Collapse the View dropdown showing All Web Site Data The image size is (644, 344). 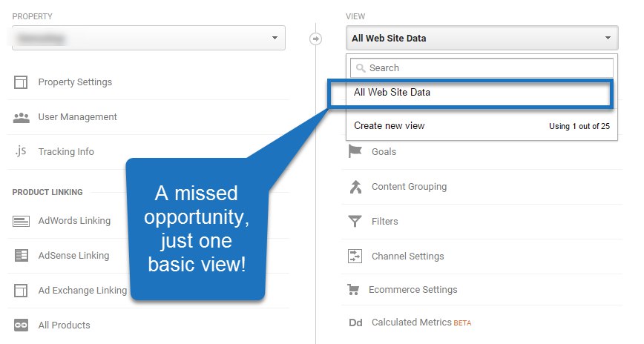482,38
